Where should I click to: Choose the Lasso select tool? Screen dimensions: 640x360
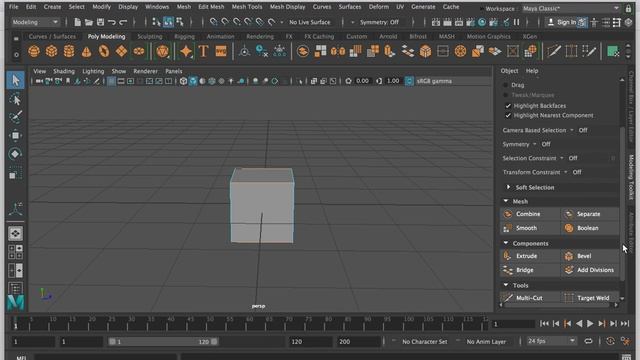pyautogui.click(x=16, y=99)
